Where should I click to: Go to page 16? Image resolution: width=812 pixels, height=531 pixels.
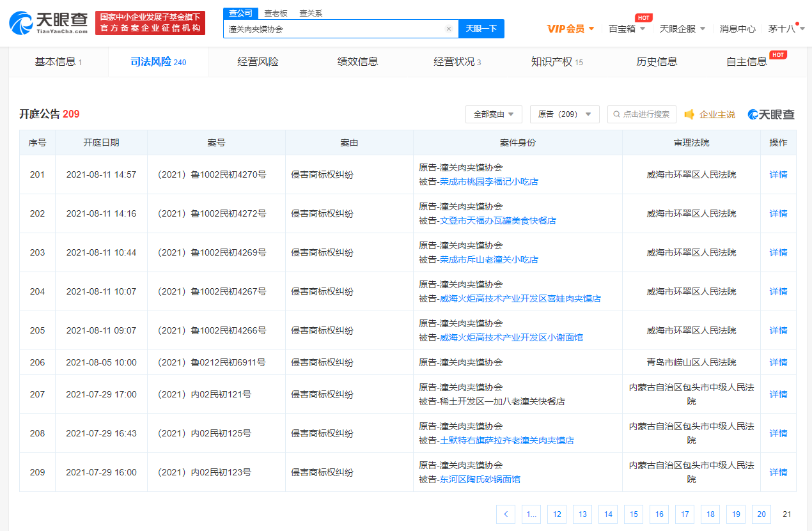pyautogui.click(x=659, y=514)
